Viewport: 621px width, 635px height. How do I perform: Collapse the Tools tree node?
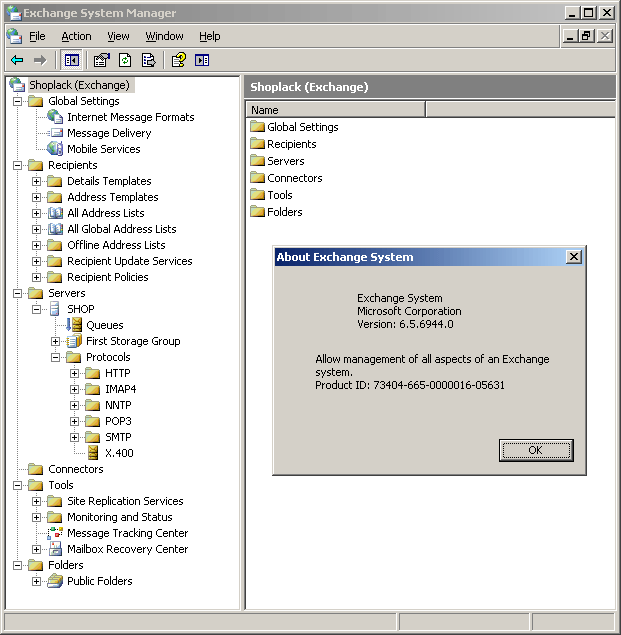pyautogui.click(x=17, y=485)
